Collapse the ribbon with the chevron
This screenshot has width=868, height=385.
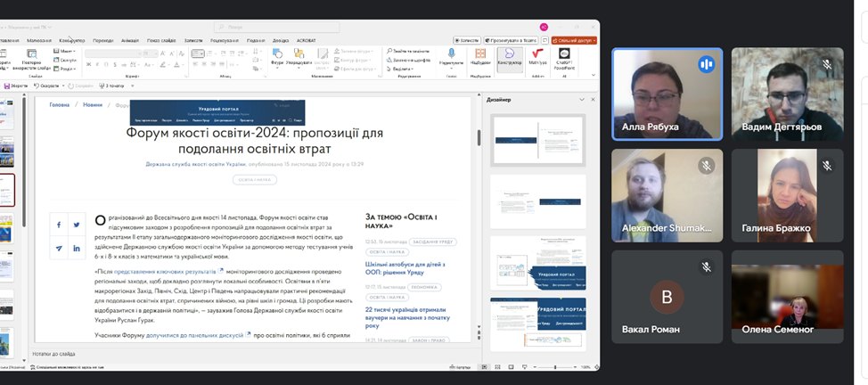(594, 75)
